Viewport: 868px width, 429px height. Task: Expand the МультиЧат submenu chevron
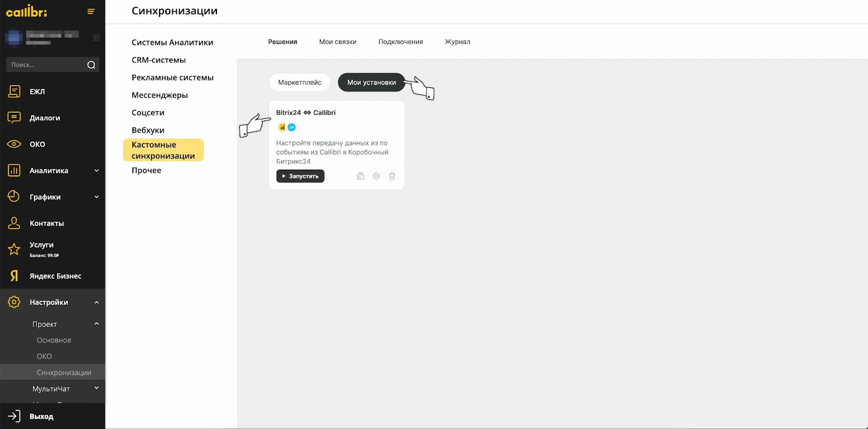click(97, 388)
